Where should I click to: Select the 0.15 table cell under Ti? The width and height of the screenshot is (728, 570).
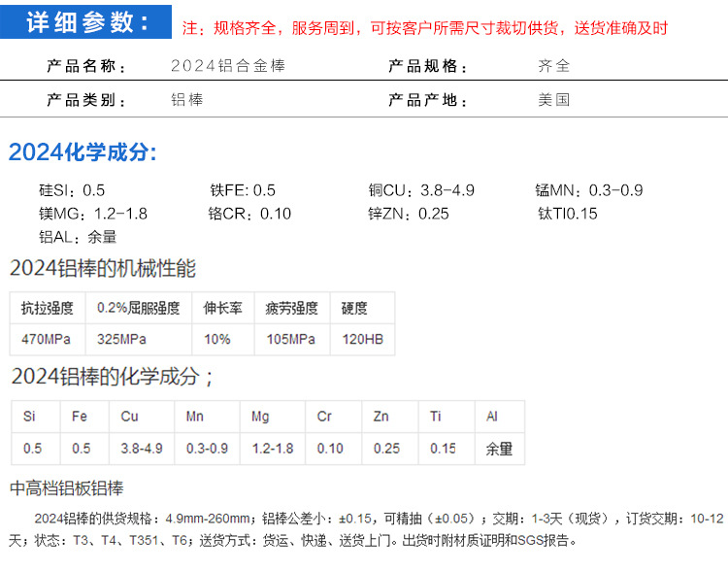pos(447,449)
